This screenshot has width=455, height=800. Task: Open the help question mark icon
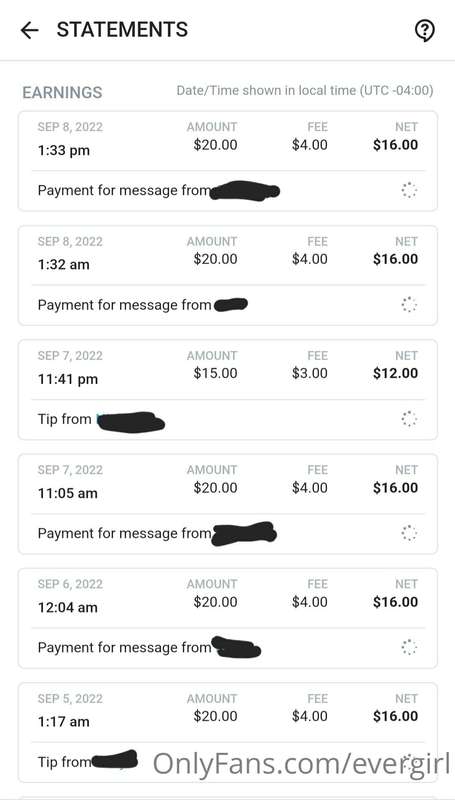tap(424, 31)
